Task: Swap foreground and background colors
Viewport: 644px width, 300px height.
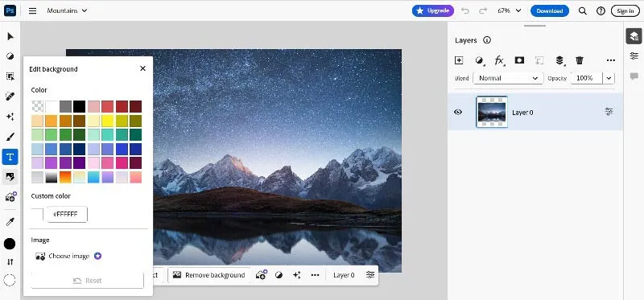Action: pyautogui.click(x=10, y=262)
